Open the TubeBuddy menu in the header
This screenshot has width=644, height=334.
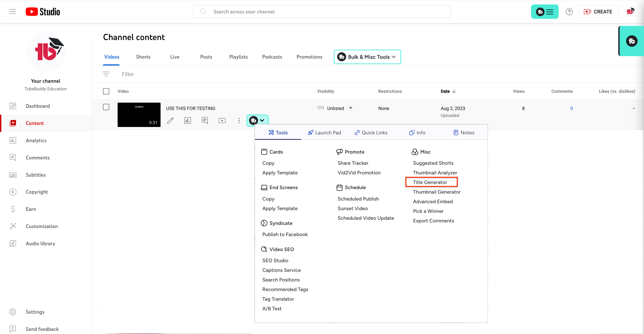[544, 12]
